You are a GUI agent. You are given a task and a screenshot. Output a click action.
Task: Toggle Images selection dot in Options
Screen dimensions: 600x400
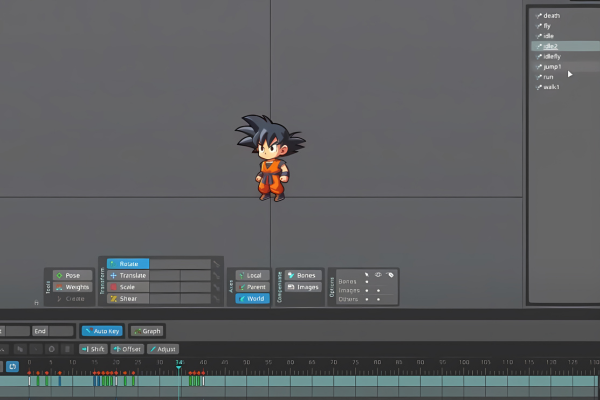click(x=367, y=291)
